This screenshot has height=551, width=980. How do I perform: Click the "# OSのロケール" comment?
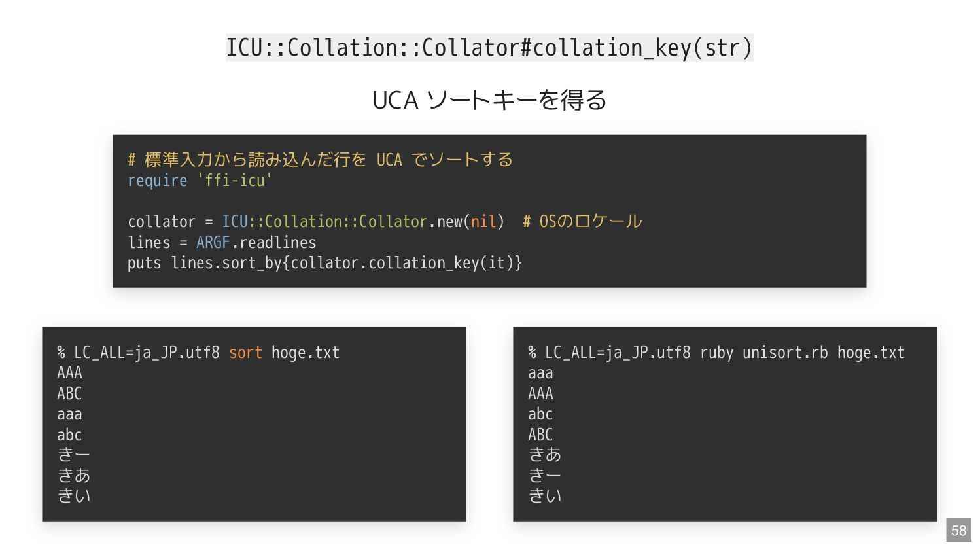[582, 222]
